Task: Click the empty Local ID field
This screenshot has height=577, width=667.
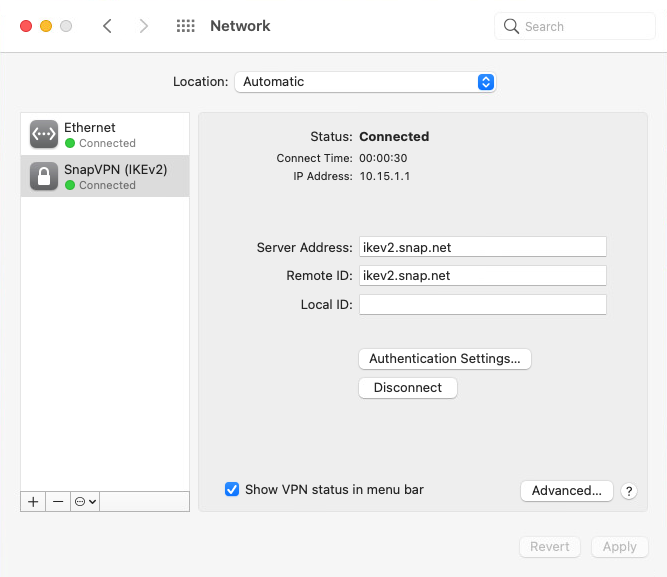Action: click(483, 305)
